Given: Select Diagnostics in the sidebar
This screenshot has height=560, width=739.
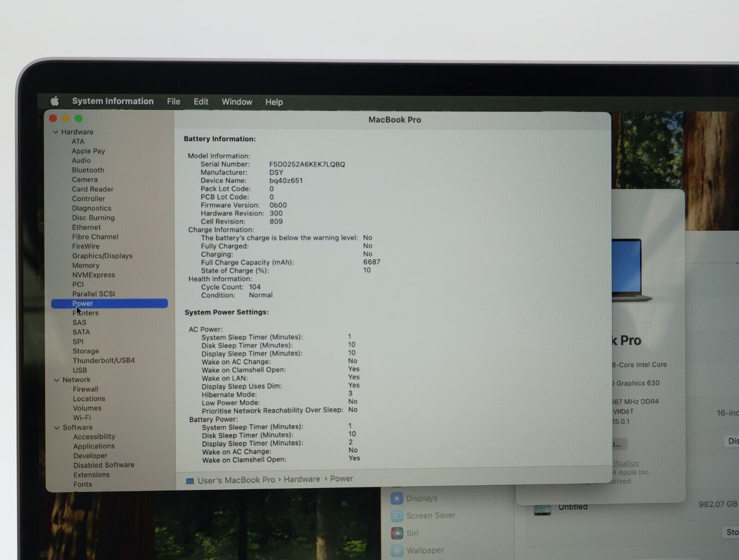Looking at the screenshot, I should click(92, 208).
